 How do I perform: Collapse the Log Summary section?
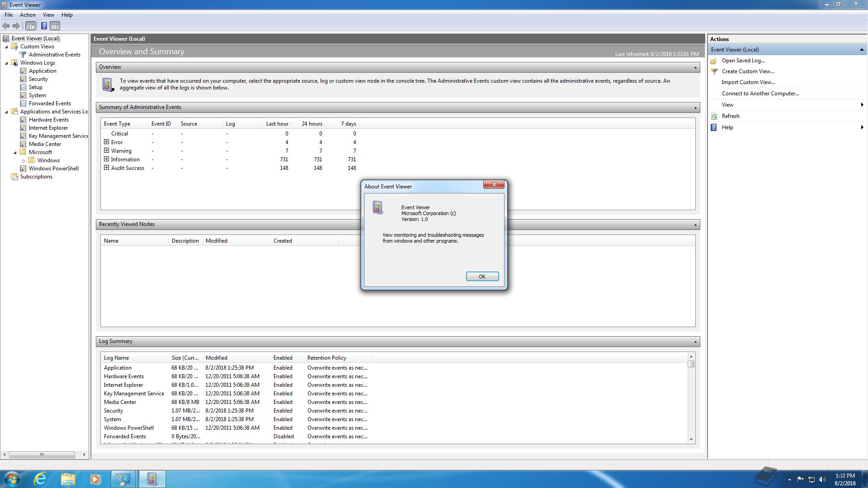point(695,342)
